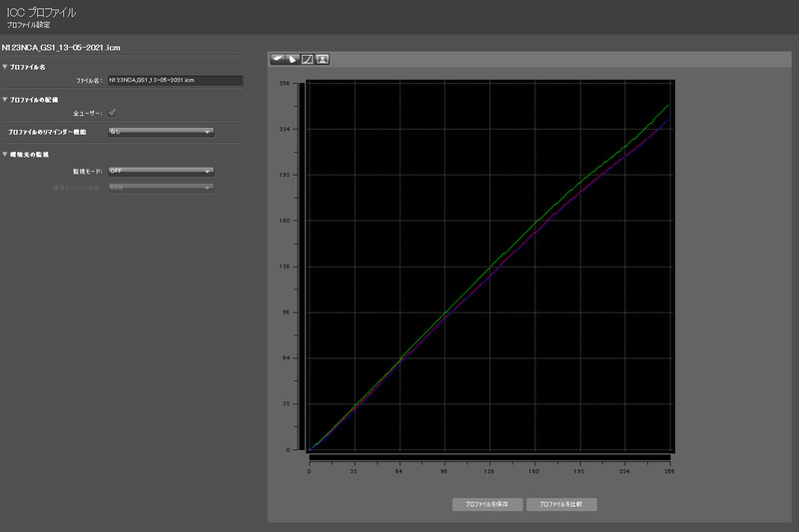The image size is (799, 532).
Task: Collapse the 環境光の監視 section
Action: point(5,154)
